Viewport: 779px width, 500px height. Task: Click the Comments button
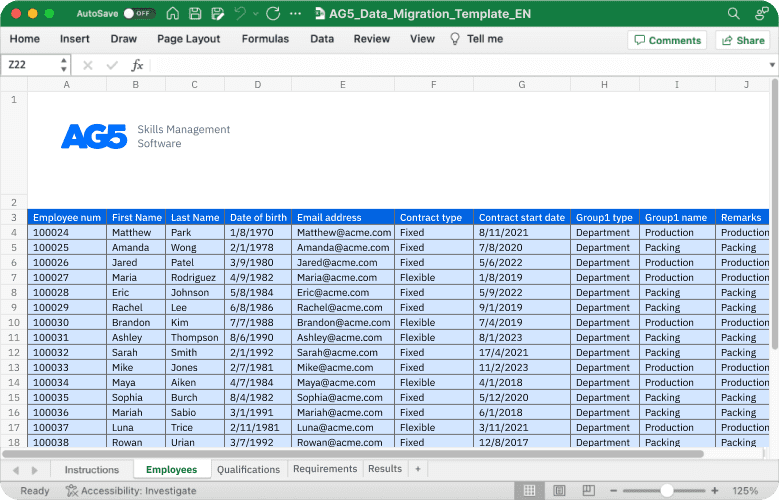pyautogui.click(x=667, y=40)
